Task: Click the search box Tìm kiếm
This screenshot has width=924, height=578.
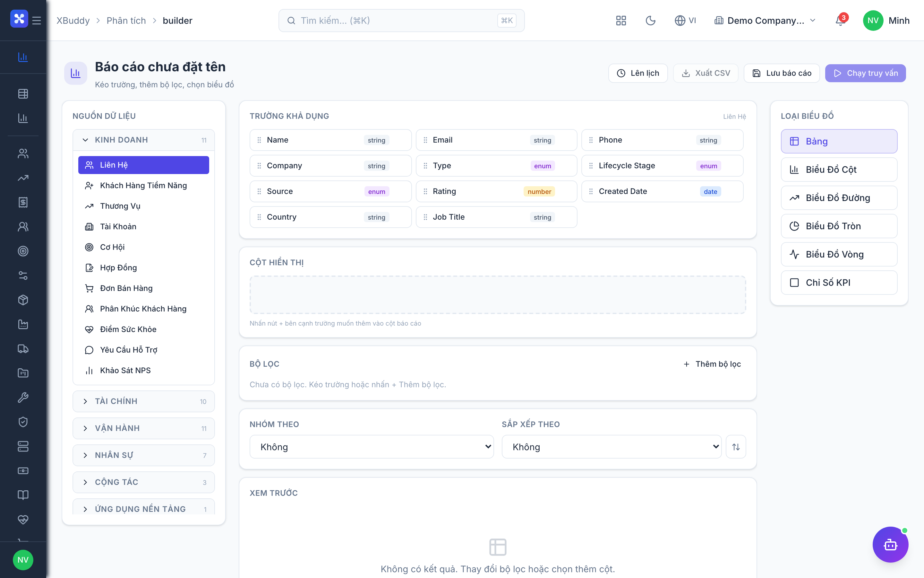Action: tap(401, 21)
